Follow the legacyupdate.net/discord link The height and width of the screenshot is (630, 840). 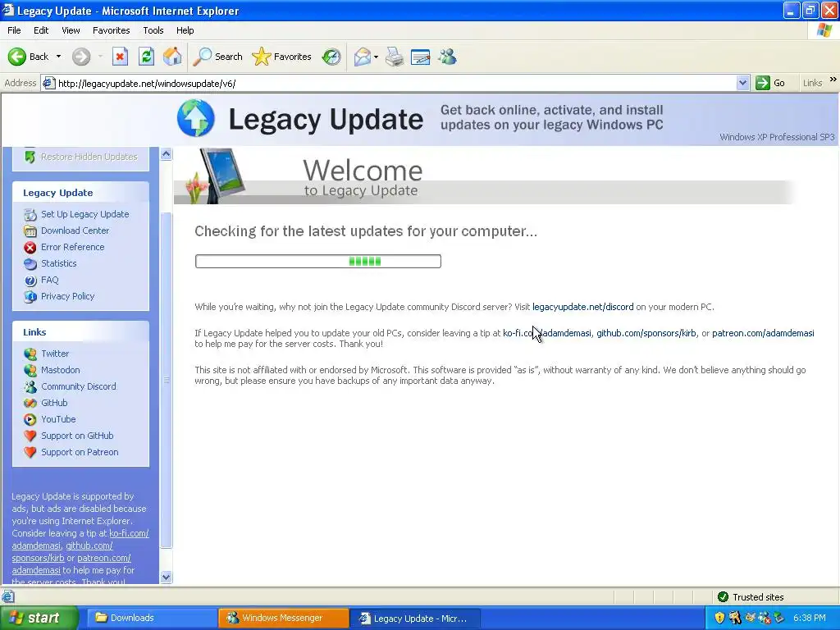(583, 307)
